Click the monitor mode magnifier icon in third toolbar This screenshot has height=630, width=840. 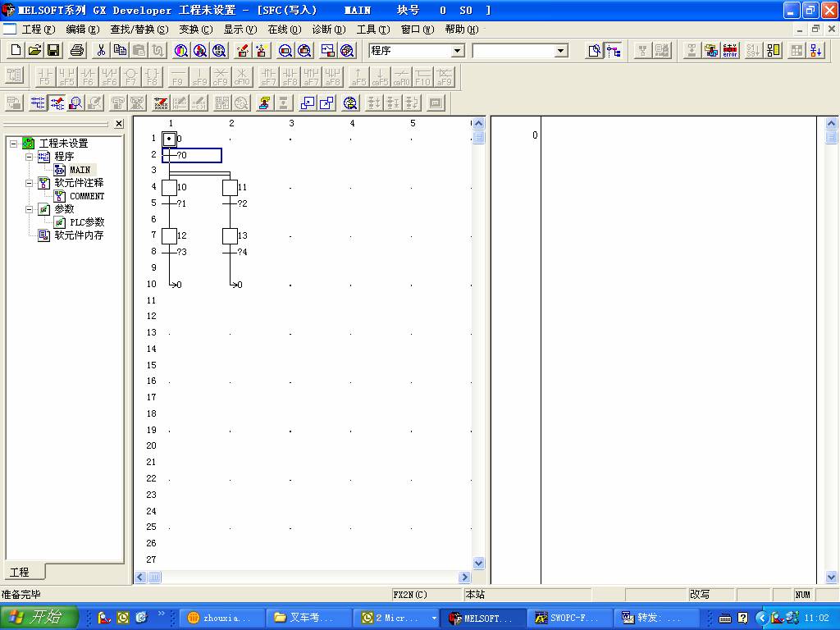tap(75, 103)
